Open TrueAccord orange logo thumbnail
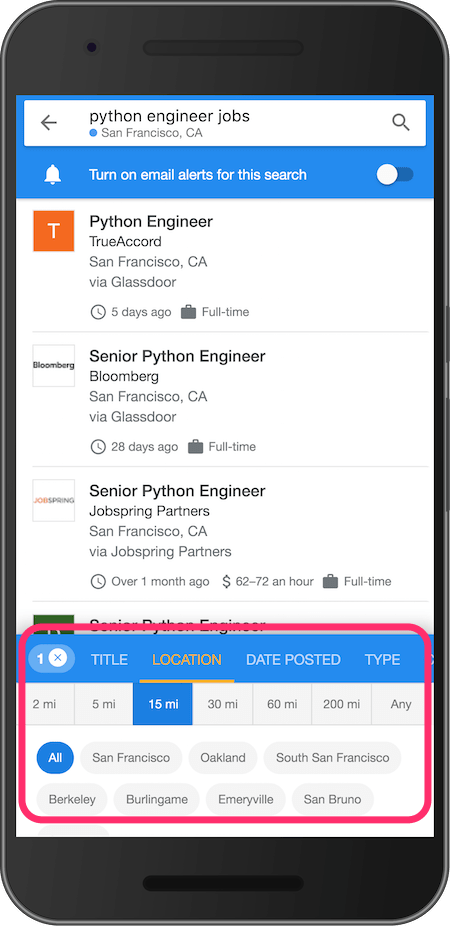Viewport: 450px width, 926px height. coord(54,231)
